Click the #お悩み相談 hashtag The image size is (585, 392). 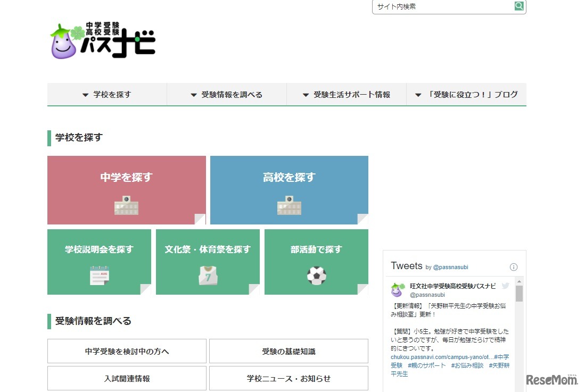(x=467, y=365)
